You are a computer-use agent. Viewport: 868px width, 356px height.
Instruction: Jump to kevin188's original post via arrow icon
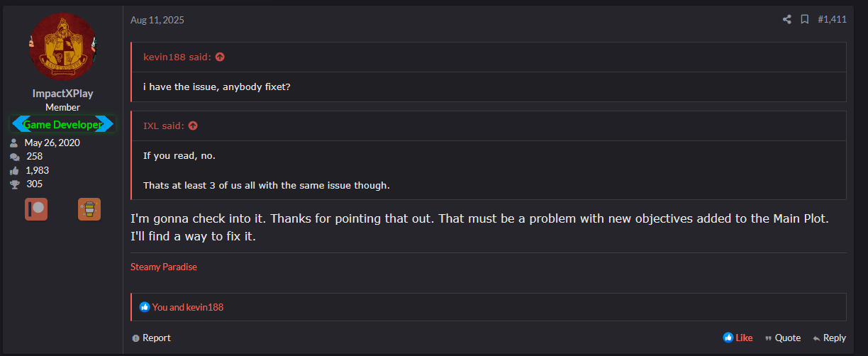tap(220, 57)
